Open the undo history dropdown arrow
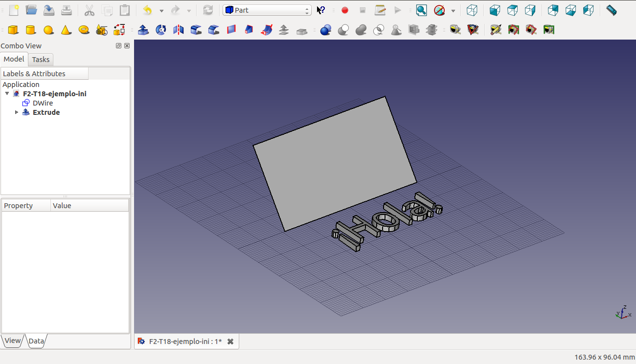Viewport: 636px width, 364px height. coord(161,10)
